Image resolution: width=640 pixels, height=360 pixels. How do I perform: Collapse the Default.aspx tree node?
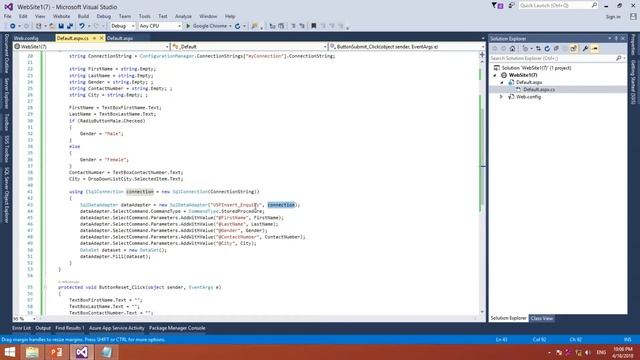tap(502, 82)
